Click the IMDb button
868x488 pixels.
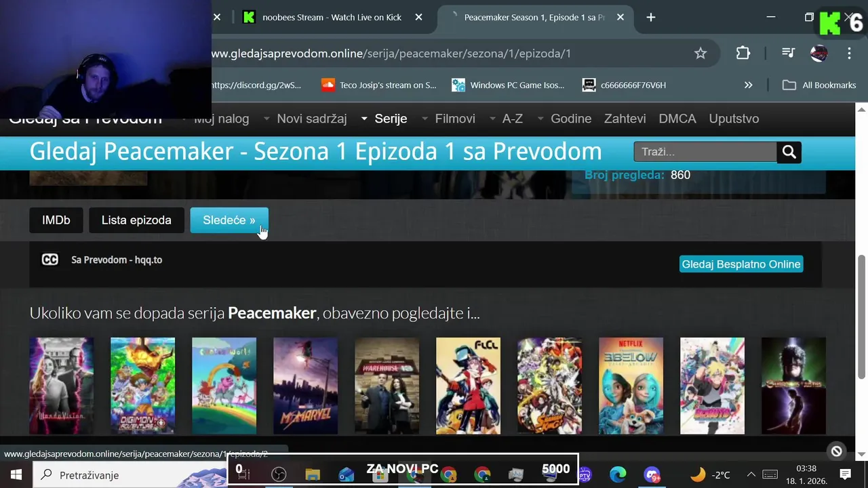pos(56,220)
